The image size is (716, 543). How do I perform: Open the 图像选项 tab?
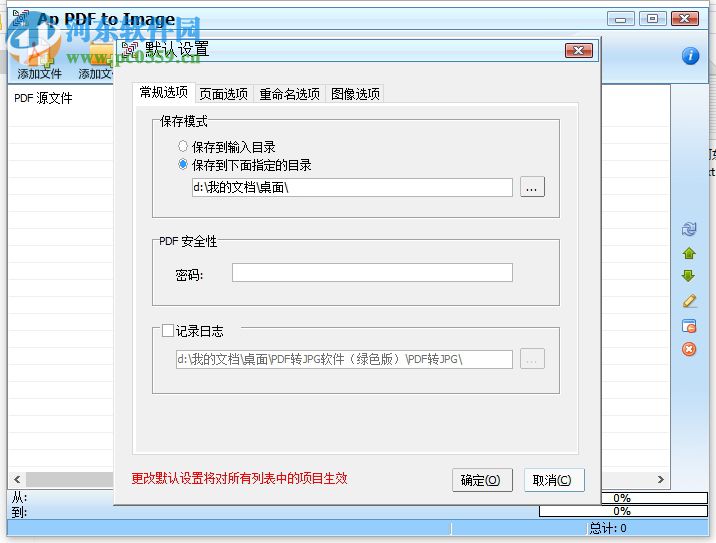355,94
